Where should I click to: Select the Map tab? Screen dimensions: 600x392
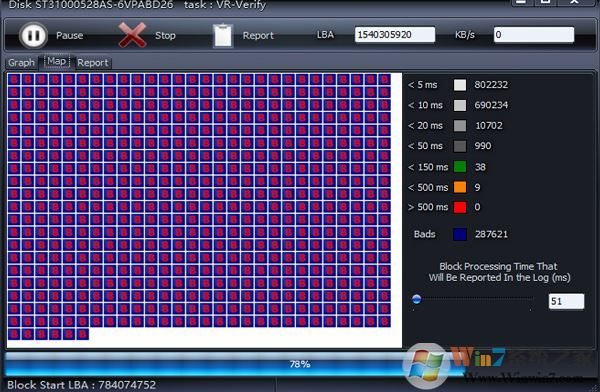point(57,61)
